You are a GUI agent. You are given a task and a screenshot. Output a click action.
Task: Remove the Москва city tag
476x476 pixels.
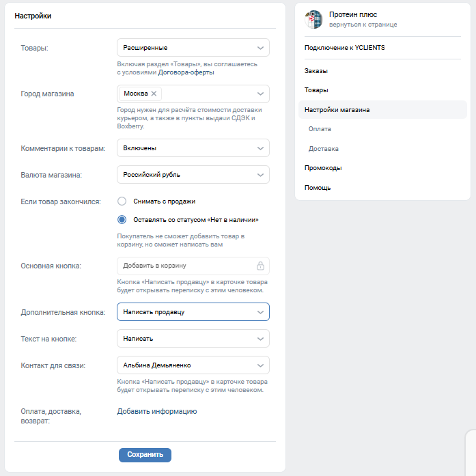click(154, 94)
